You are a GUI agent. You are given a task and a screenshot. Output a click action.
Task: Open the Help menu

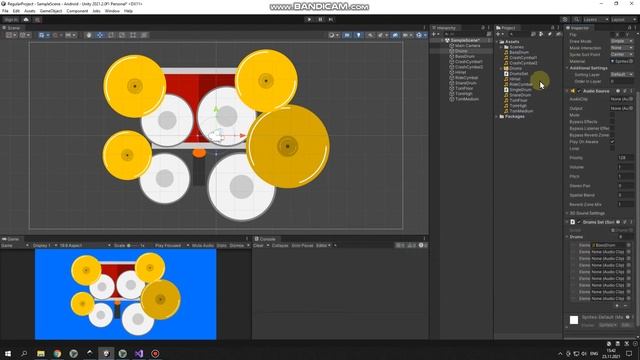128,11
